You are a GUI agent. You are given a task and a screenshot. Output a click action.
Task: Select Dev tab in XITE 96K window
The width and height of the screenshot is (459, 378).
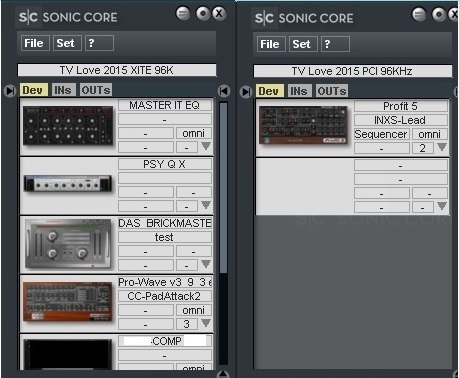click(34, 90)
